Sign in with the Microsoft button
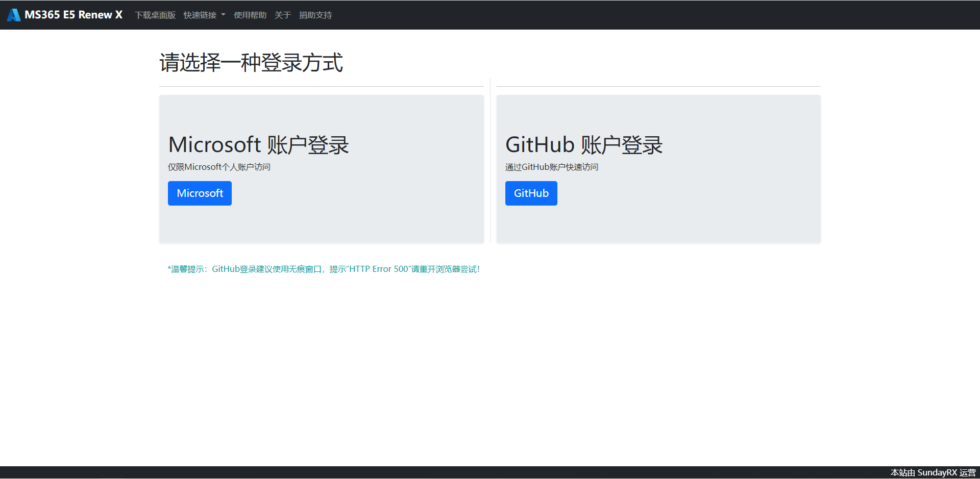The height and width of the screenshot is (479, 980). pyautogui.click(x=200, y=193)
